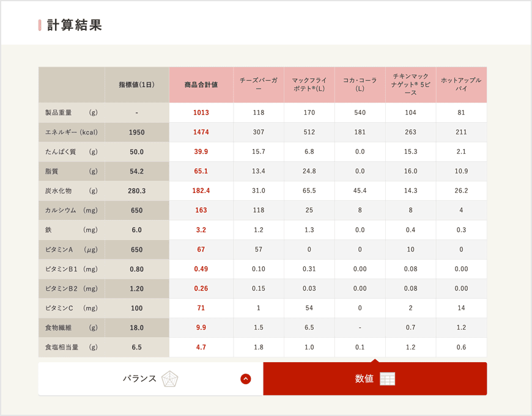The width and height of the screenshot is (532, 416).
Task: Click the pentagon radar chart icon beside バランス
Action: 170,379
